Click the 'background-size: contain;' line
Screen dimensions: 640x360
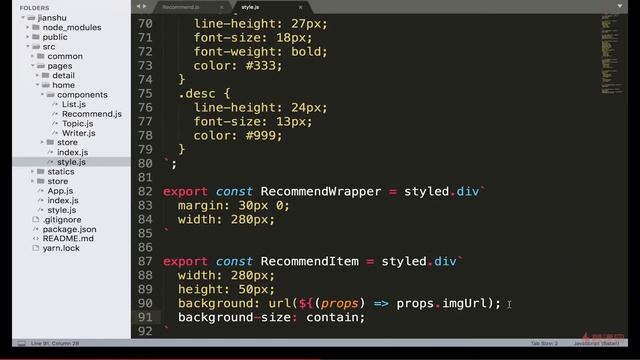coord(271,317)
